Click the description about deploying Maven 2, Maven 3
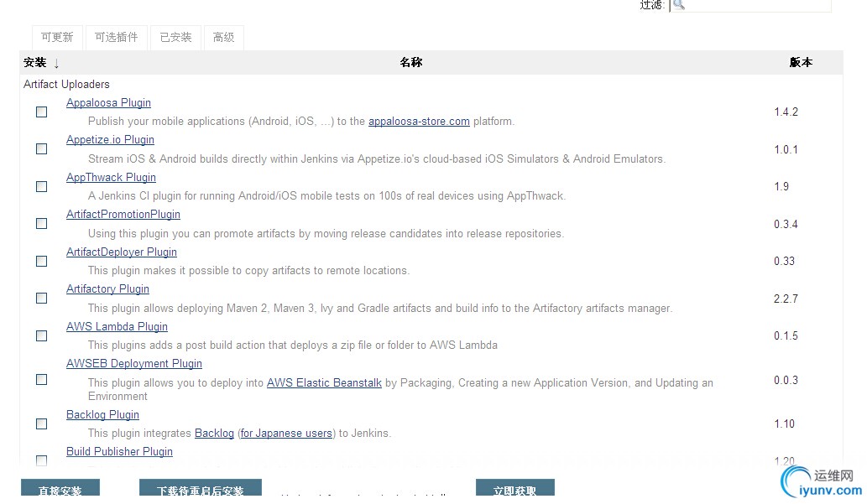This screenshot has width=867, height=504. [x=380, y=309]
